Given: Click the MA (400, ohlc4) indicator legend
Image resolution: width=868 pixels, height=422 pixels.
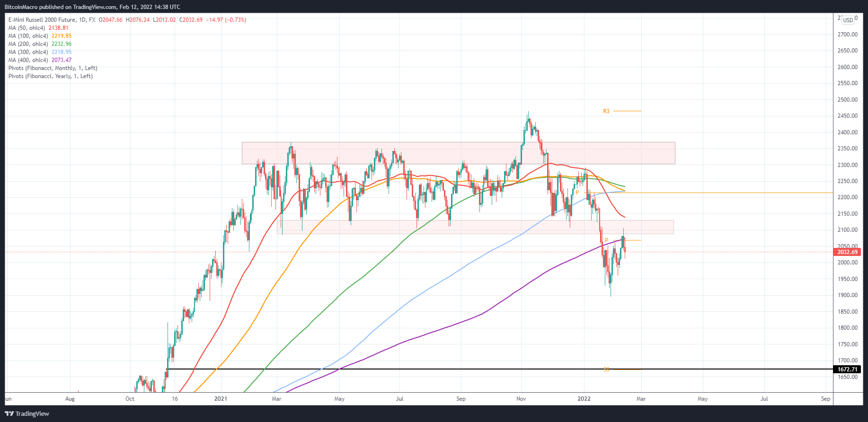Looking at the screenshot, I should pos(28,60).
